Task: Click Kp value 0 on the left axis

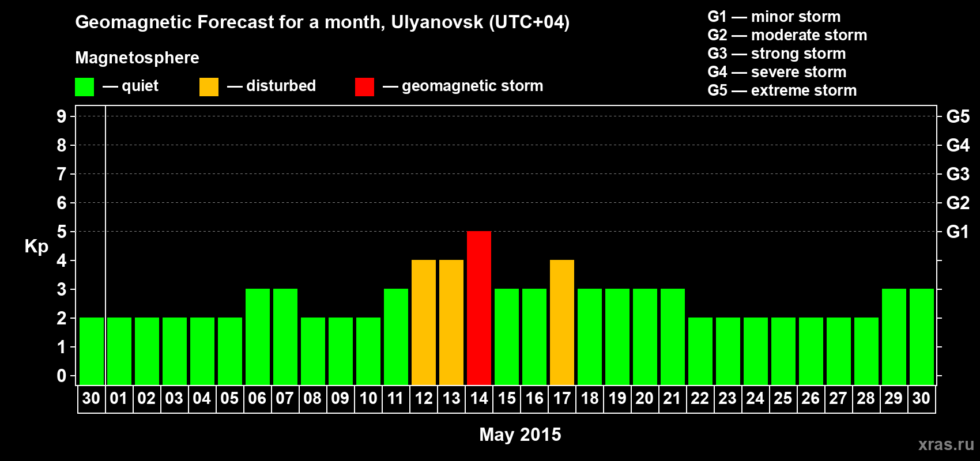Action: [x=62, y=376]
